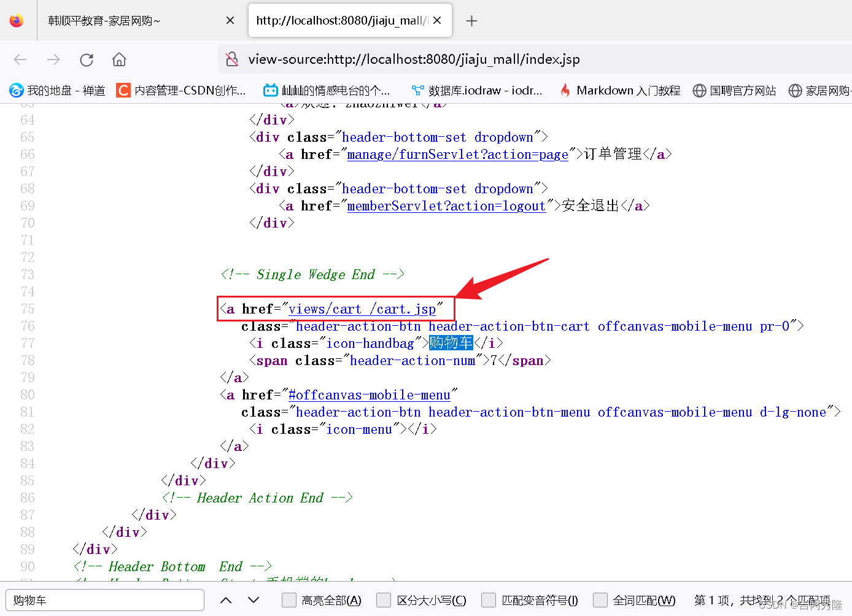Click the bilibili bookmark favicon

tap(271, 91)
